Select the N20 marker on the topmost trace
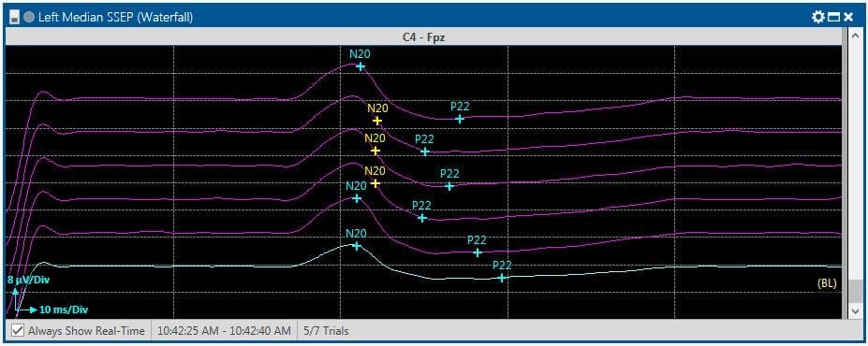The image size is (868, 346). 360,67
